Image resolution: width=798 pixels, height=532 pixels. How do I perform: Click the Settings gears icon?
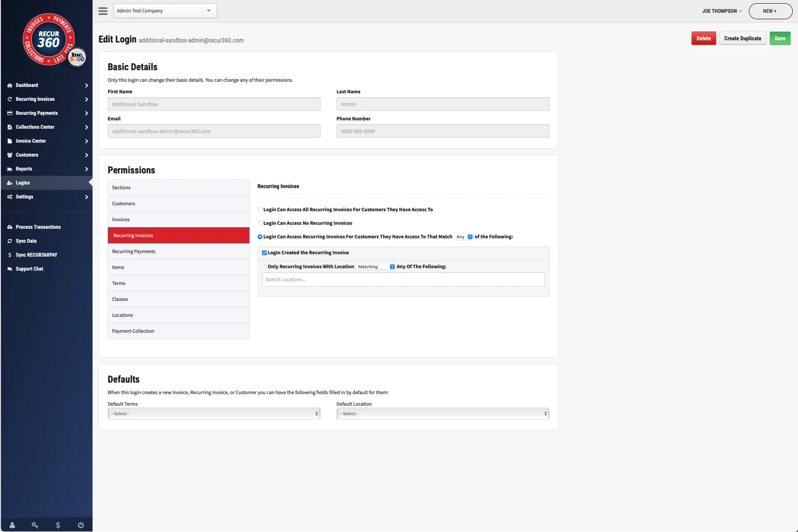[x=10, y=197]
